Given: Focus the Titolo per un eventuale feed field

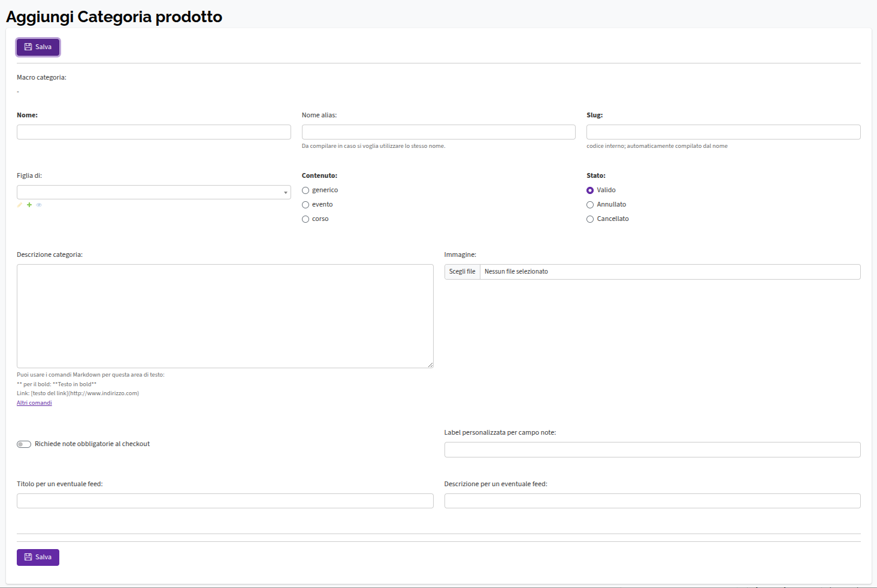Looking at the screenshot, I should (x=225, y=501).
